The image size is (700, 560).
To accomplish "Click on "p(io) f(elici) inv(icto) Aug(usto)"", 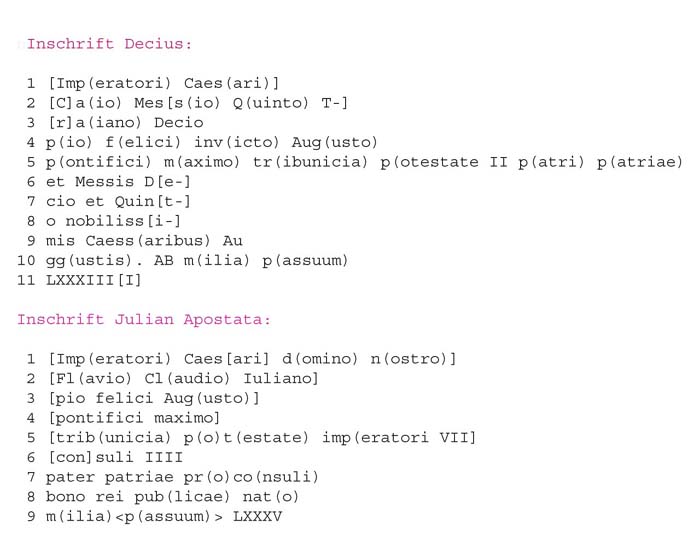I will tap(212, 142).
